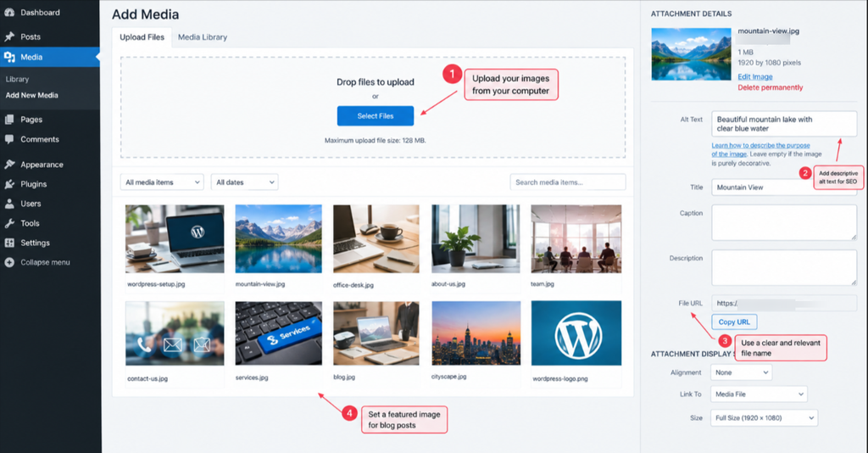Click the Delete permanently link
The width and height of the screenshot is (868, 453).
[770, 87]
